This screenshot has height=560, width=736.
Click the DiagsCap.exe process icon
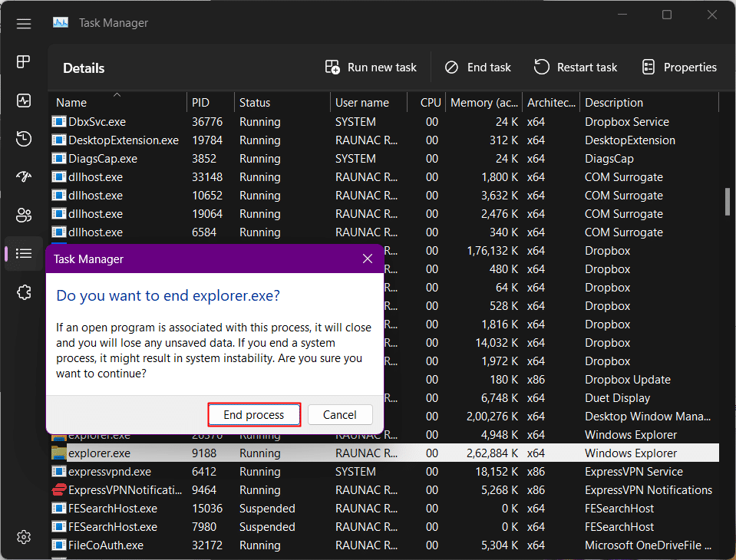coord(58,158)
